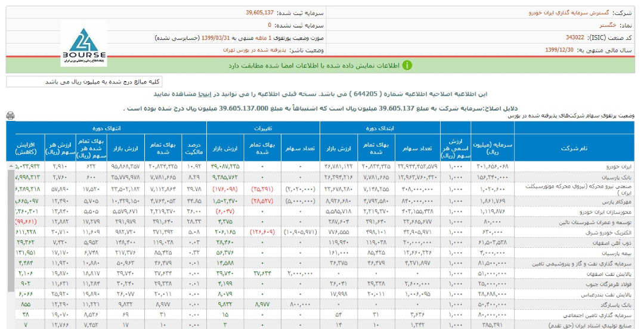
Task: Click the اطلاعیه اصلاحیه notice sentence
Action: pyautogui.click(x=320, y=94)
